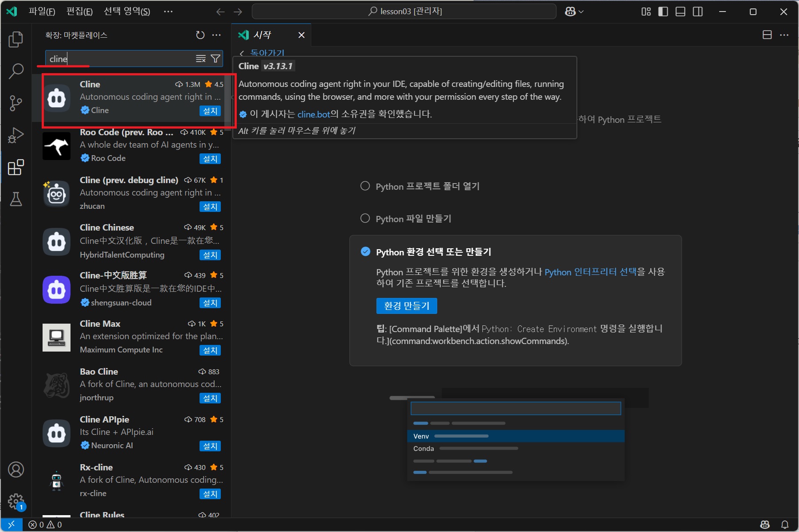Viewport: 799px width, 532px height.
Task: Open the 파일(F) menu
Action: click(x=42, y=12)
